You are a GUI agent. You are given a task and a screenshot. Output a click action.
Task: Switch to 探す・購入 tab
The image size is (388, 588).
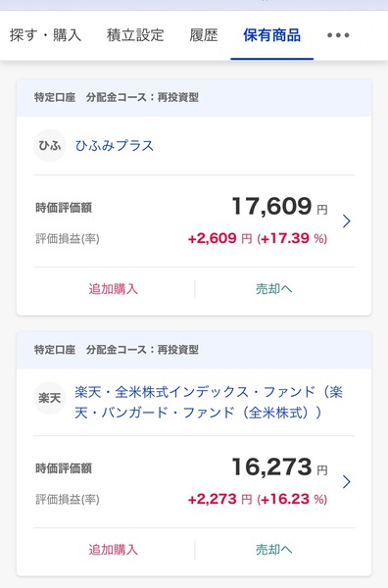45,35
